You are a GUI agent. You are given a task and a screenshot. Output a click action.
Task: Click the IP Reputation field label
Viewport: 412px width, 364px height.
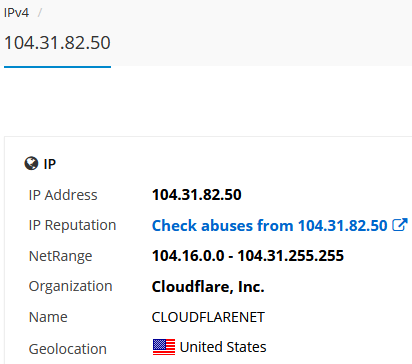[x=72, y=225]
